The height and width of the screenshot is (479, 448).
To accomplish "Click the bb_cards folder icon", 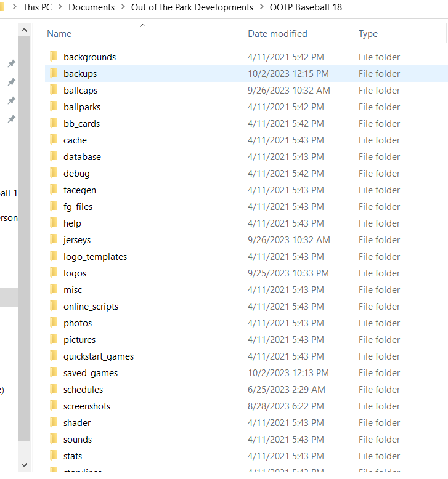I will coord(54,123).
